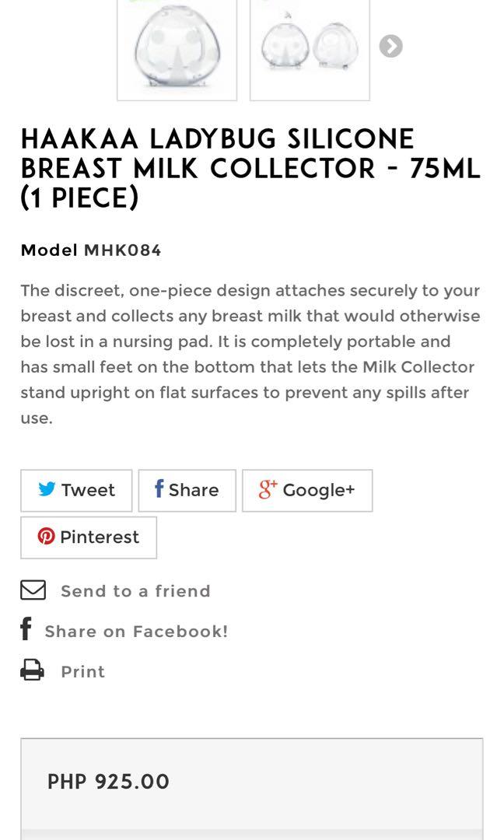Select the single ladybug collector thumbnail
The height and width of the screenshot is (840, 504).
tap(177, 48)
